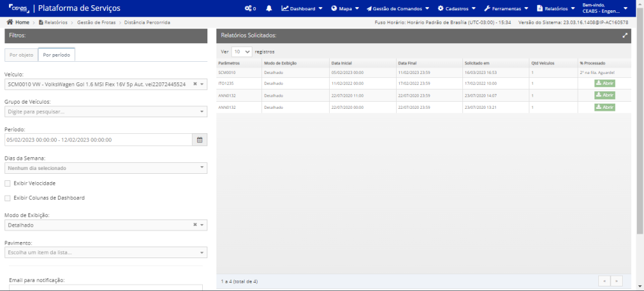Image resolution: width=644 pixels, height=291 pixels.
Task: Clear the selected Veículo value
Action: pyautogui.click(x=195, y=84)
